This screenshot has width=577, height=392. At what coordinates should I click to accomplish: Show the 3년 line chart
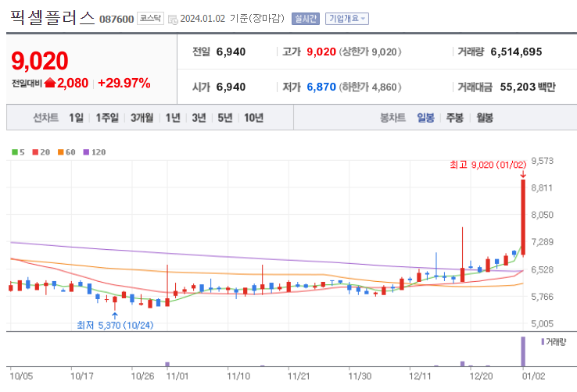coord(199,118)
